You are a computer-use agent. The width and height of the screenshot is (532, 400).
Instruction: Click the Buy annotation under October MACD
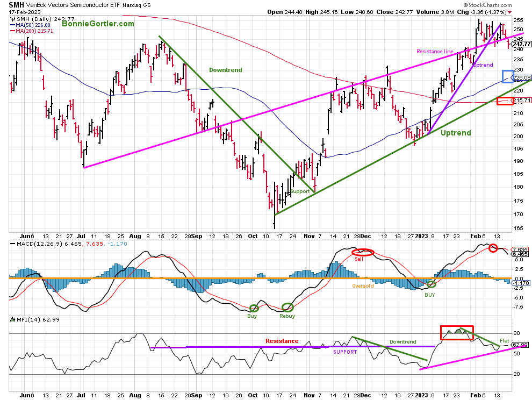[x=252, y=316]
